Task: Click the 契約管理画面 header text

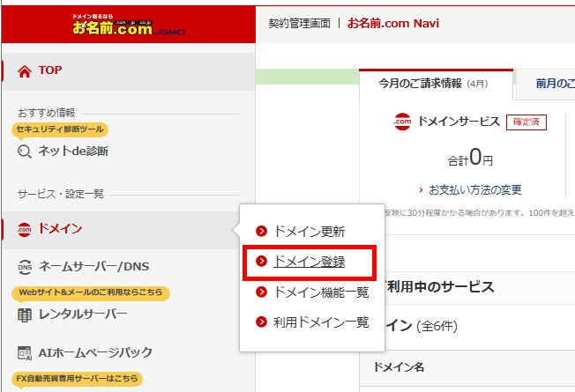Action: (299, 24)
